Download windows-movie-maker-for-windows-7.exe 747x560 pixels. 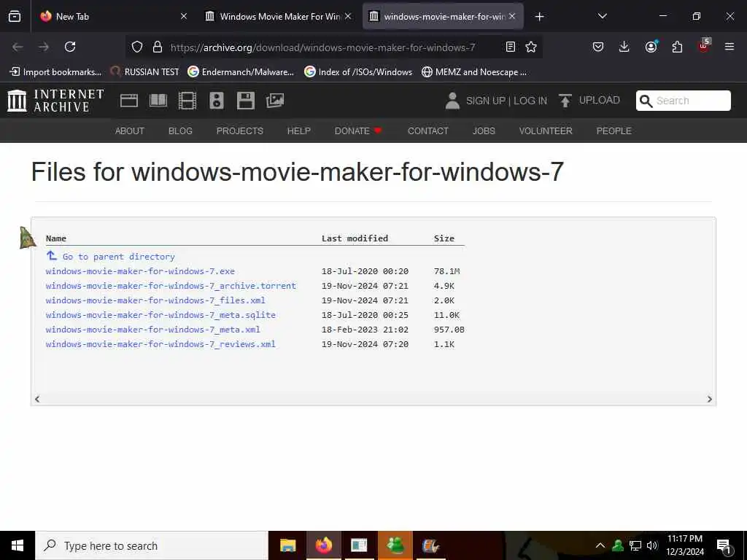point(140,271)
